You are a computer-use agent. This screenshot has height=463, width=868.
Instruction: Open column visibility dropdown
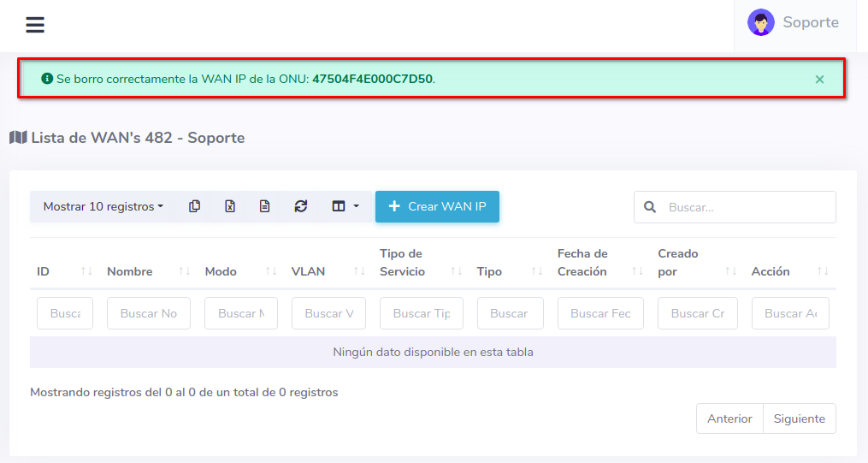[x=345, y=206]
